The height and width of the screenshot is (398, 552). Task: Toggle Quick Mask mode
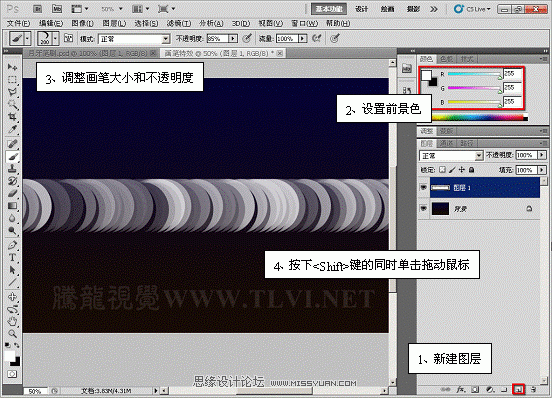click(x=12, y=374)
